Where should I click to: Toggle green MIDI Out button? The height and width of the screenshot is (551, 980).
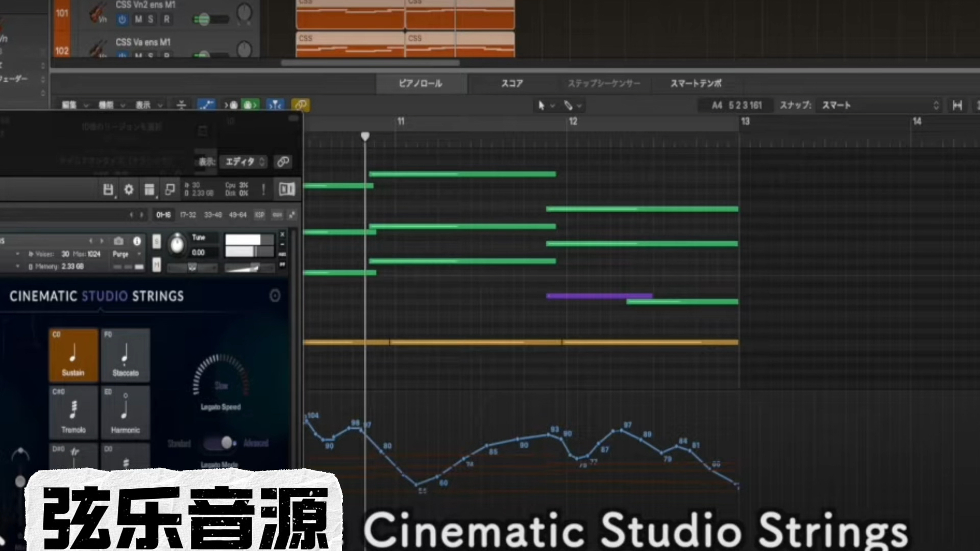coord(250,105)
